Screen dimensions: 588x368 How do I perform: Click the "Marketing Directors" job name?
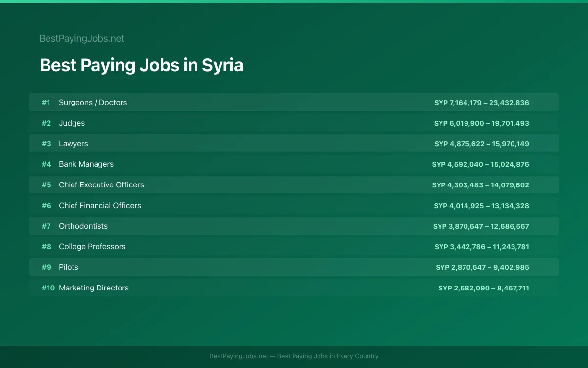click(x=94, y=288)
